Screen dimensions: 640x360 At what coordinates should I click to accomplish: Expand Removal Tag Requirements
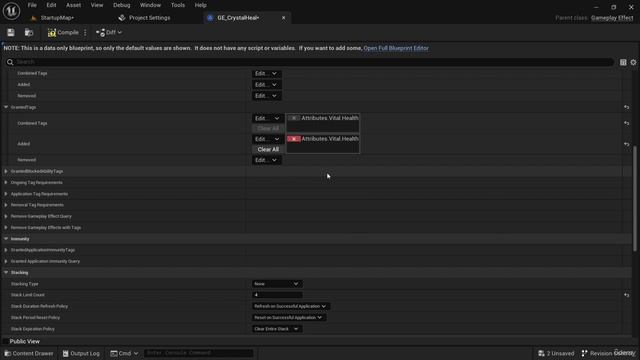point(6,205)
